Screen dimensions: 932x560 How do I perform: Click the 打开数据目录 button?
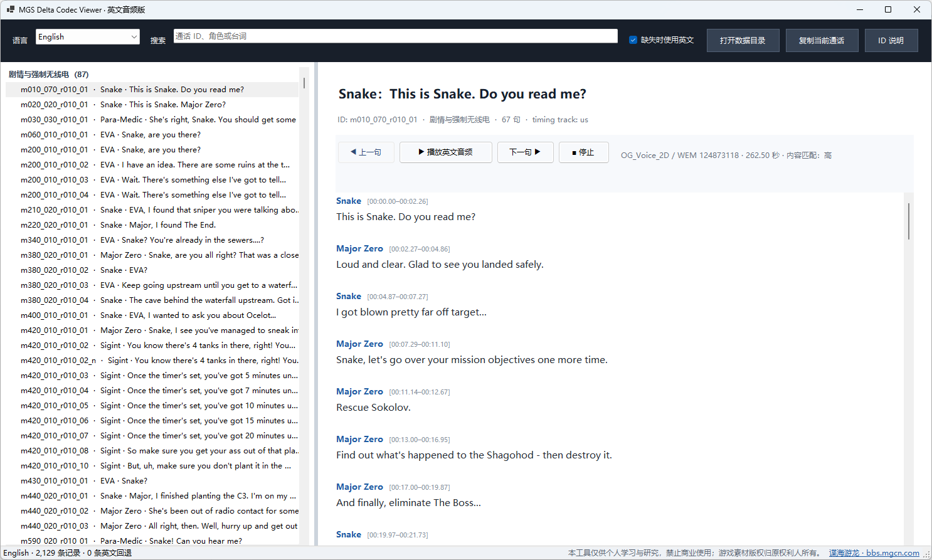pyautogui.click(x=743, y=40)
